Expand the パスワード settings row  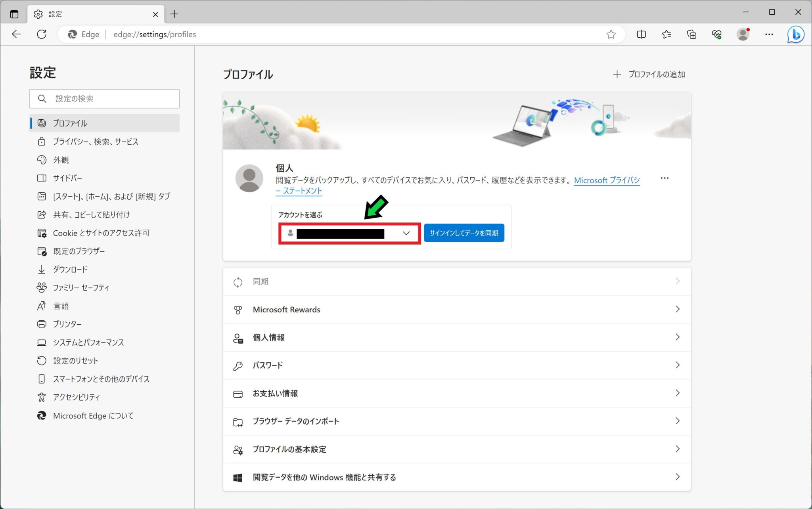[x=456, y=365]
